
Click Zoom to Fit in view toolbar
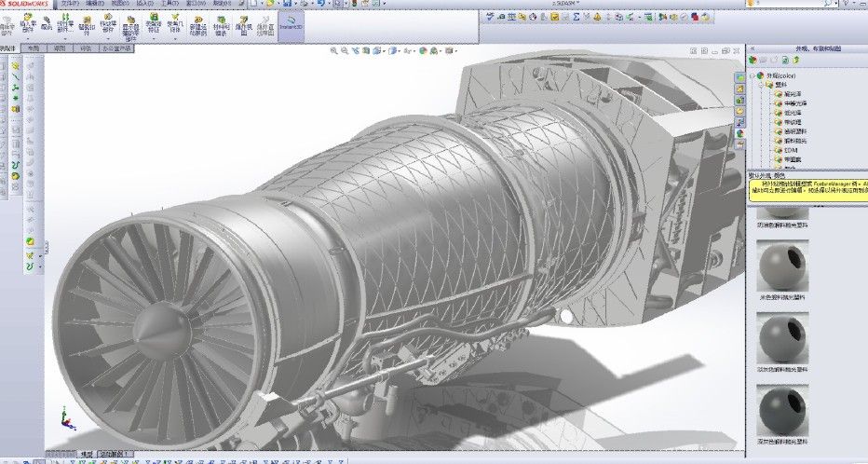tap(333, 51)
